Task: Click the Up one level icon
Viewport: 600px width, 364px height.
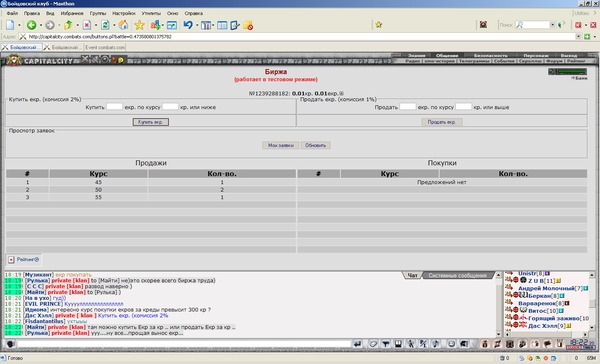Action: [68, 25]
